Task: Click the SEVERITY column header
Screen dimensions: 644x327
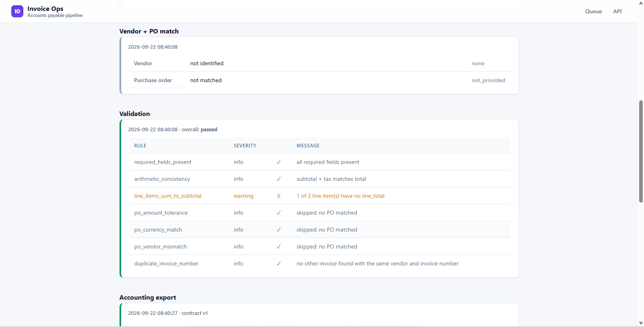Action: [x=245, y=146]
